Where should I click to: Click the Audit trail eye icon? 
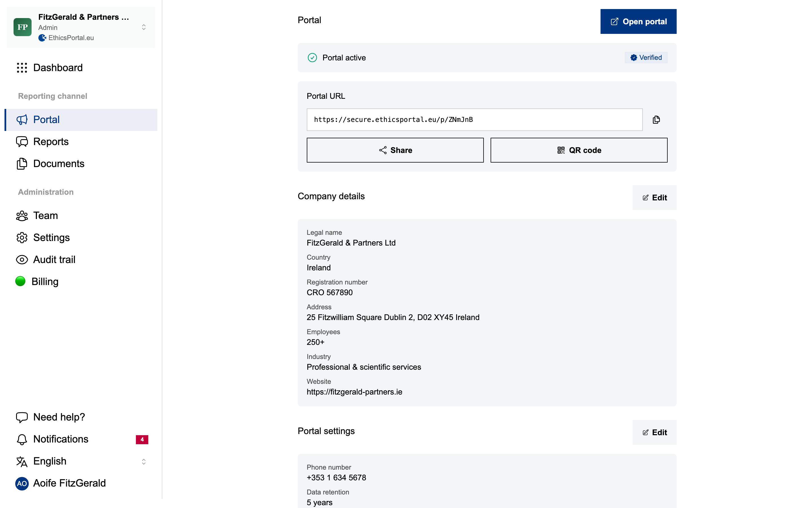(x=22, y=260)
